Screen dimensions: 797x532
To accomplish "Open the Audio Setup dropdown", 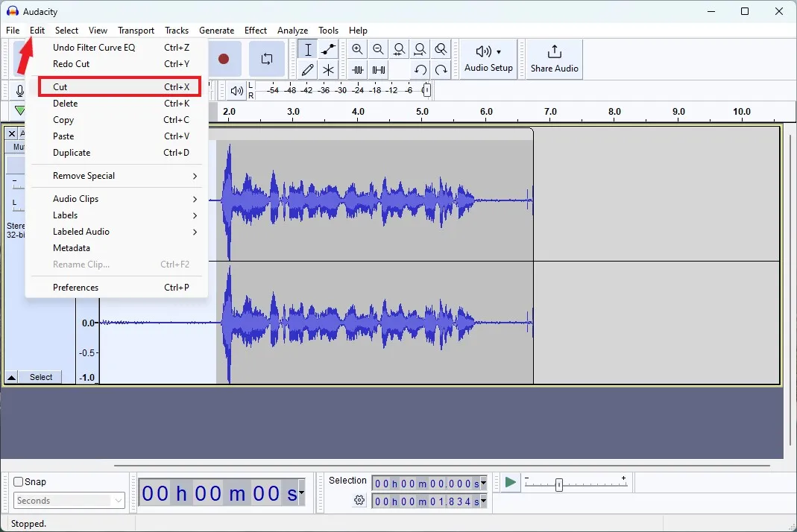I will [488, 59].
